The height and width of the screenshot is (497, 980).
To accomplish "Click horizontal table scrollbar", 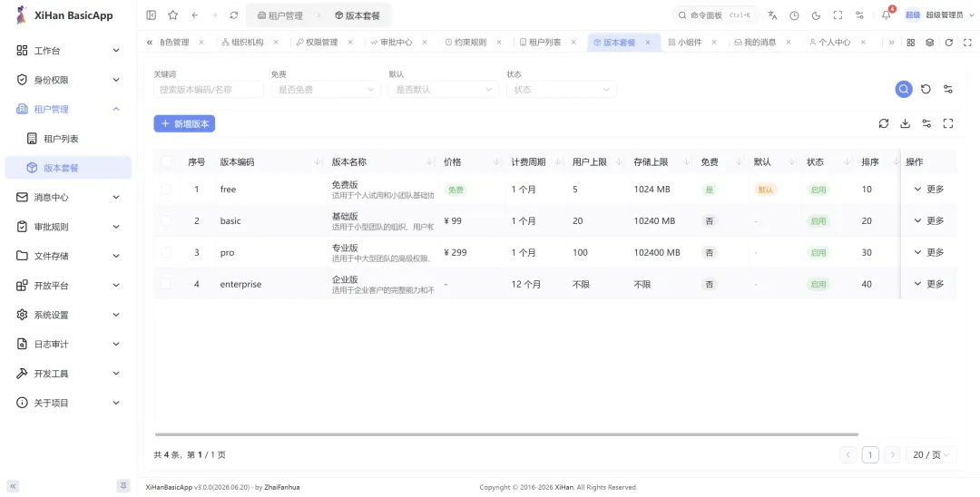I will pos(506,434).
